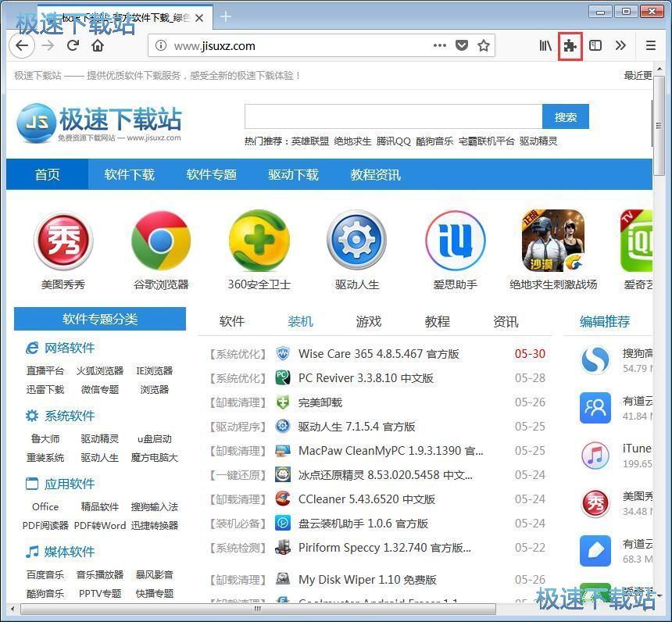
Task: Select the 首页 navigation tab
Action: pos(47,174)
